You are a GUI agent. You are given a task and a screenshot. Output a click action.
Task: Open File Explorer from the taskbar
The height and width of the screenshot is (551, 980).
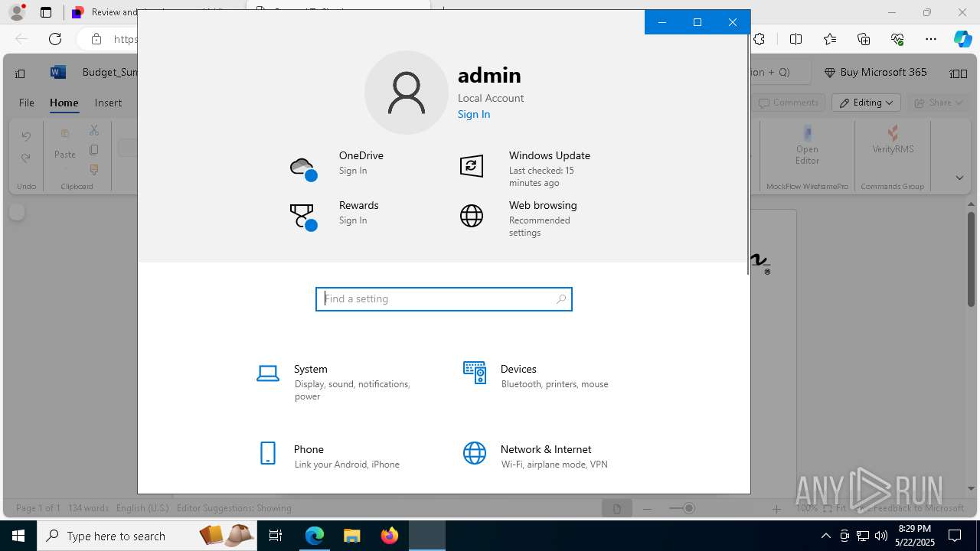coord(352,536)
